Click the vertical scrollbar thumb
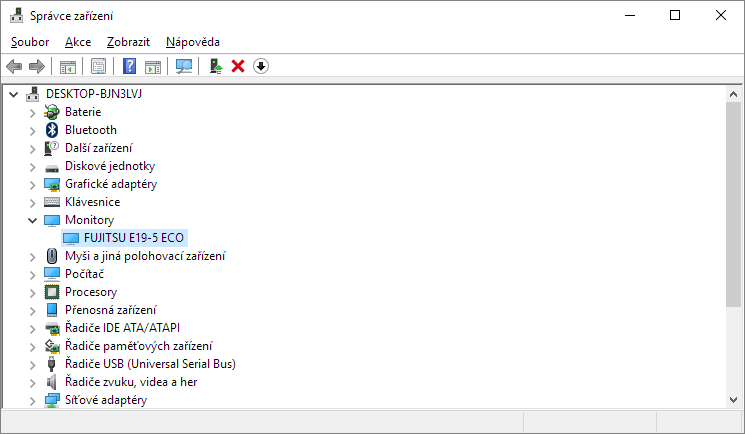Screen dimensions: 745x434 [x=733, y=204]
